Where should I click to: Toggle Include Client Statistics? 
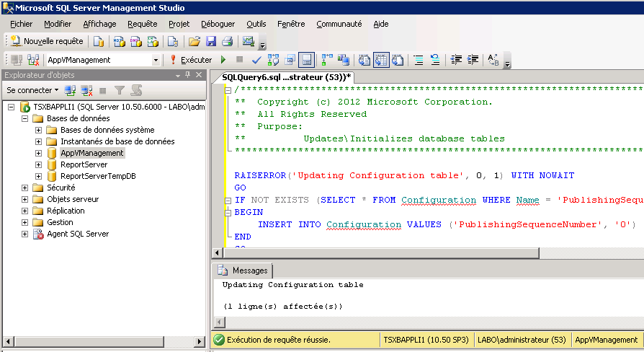coord(344,60)
